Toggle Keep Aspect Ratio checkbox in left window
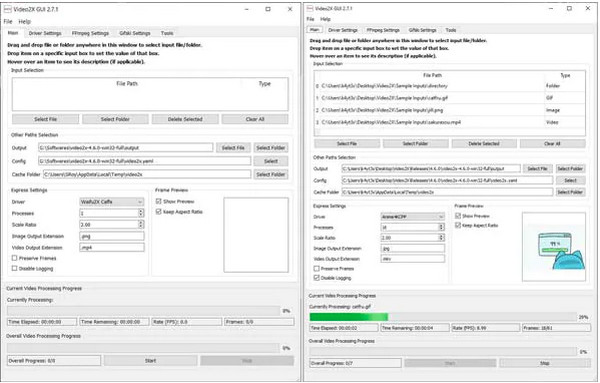The width and height of the screenshot is (600, 383). pyautogui.click(x=158, y=212)
